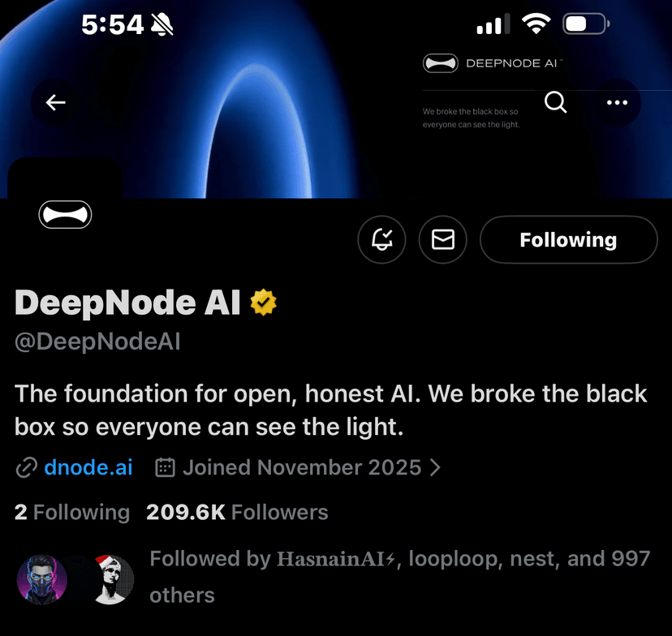Tap the back arrow to leave profile

click(54, 102)
